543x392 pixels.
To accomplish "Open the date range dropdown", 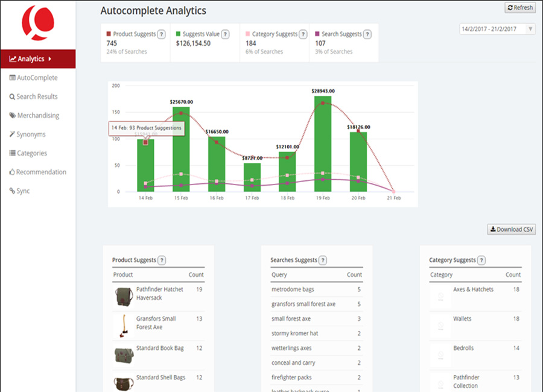I will pos(497,29).
